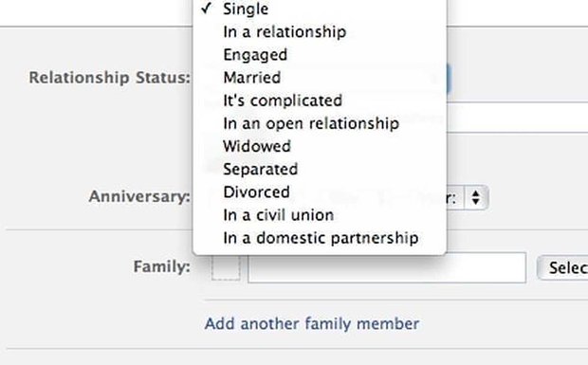This screenshot has height=365, width=588.
Task: Pick In a civil union
Action: tap(320, 215)
